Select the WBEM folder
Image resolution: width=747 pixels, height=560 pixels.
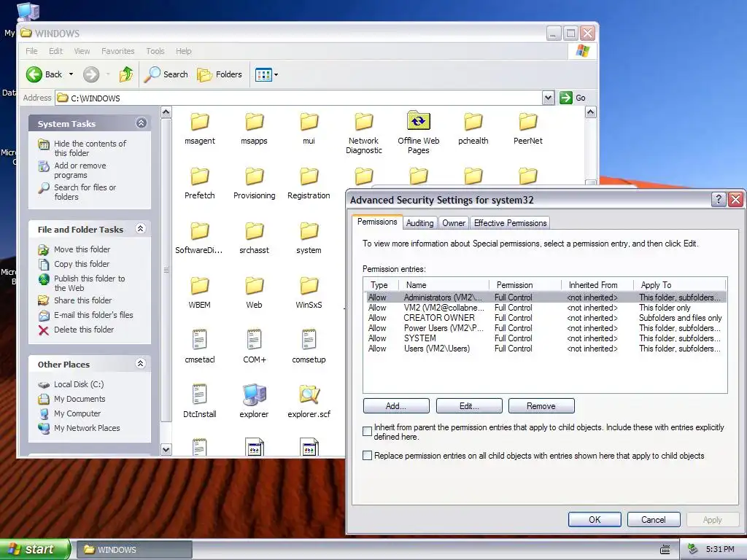[200, 293]
